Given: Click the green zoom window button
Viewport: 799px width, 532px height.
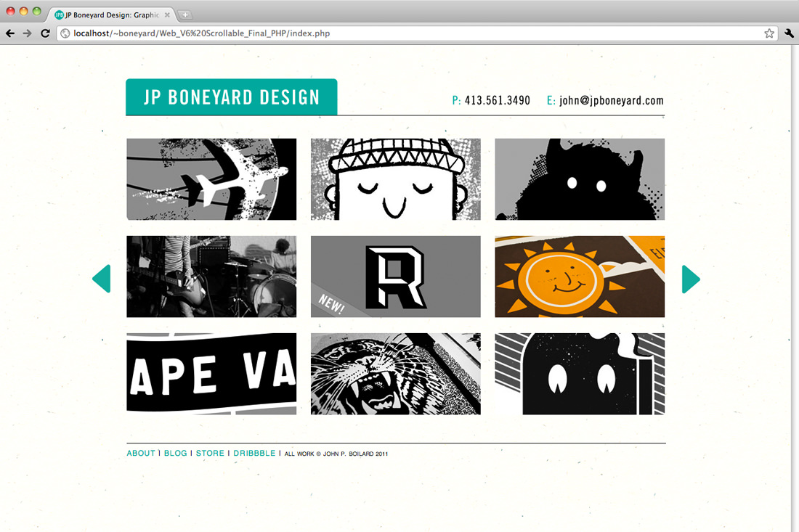Looking at the screenshot, I should coord(37,11).
